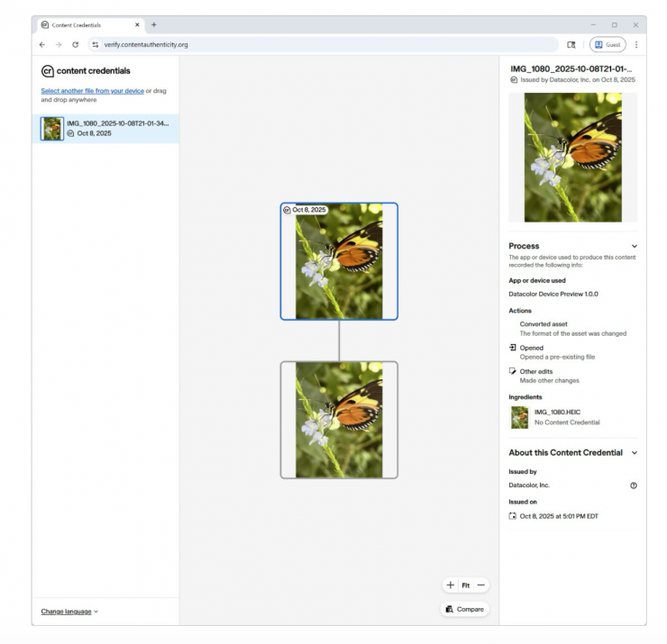The height and width of the screenshot is (644, 667).
Task: Click the Content Credentials logo icon
Action: (x=48, y=70)
